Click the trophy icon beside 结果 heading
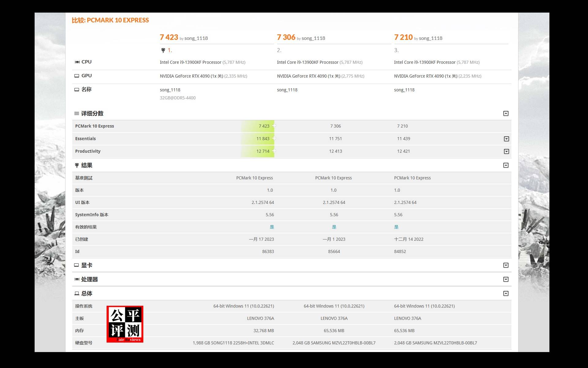 click(x=77, y=165)
